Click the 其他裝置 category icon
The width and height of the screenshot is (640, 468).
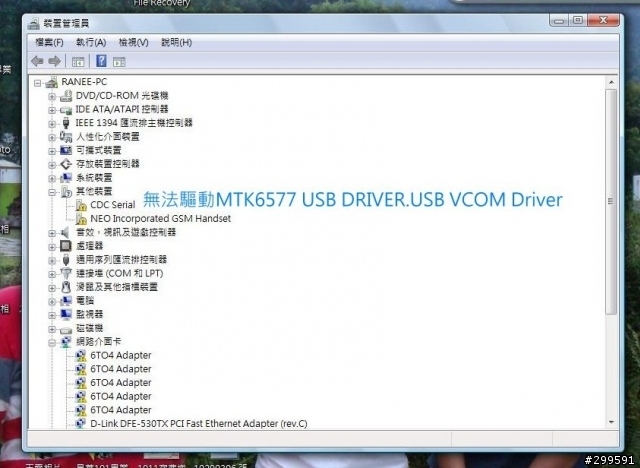(x=66, y=191)
